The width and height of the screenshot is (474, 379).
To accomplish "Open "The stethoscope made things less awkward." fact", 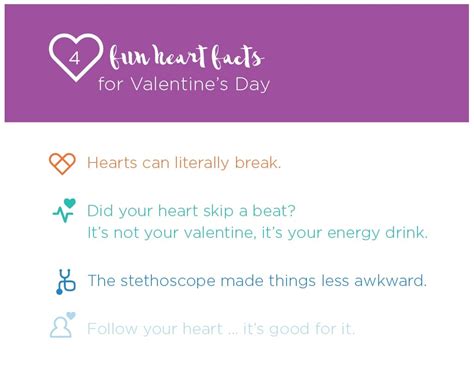I will (x=257, y=280).
